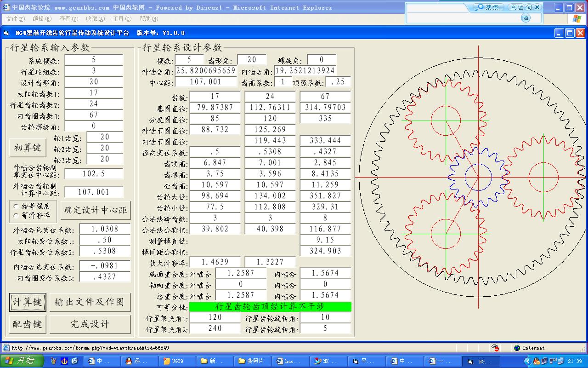
Task: Click the 行星齿轮齿数2 input field
Action: [94, 104]
